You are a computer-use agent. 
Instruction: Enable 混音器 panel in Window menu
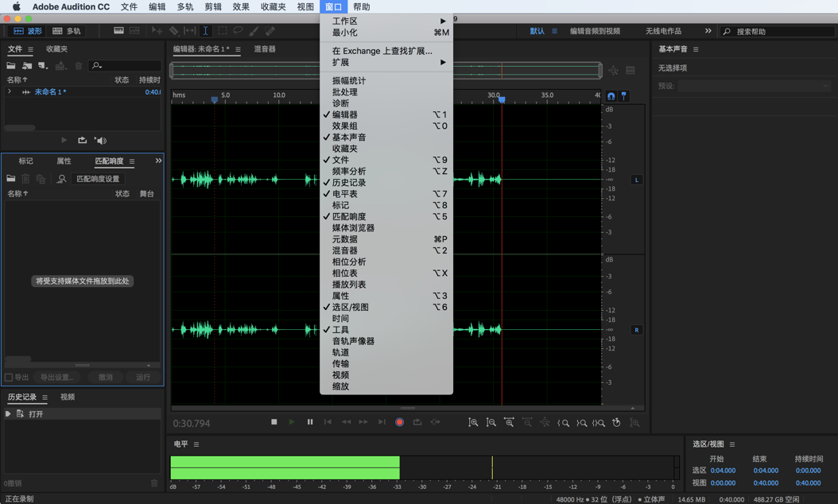point(344,250)
